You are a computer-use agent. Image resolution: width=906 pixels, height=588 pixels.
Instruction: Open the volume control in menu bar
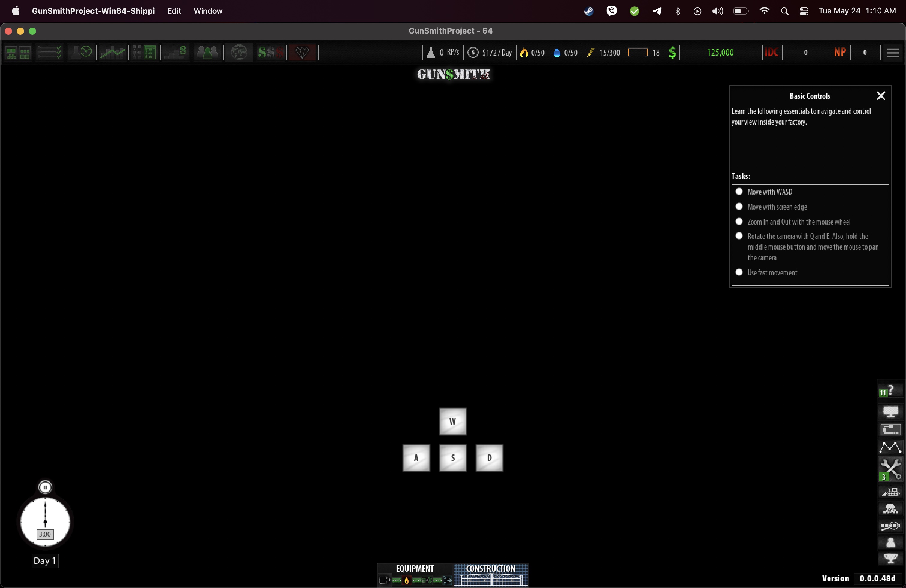(718, 11)
